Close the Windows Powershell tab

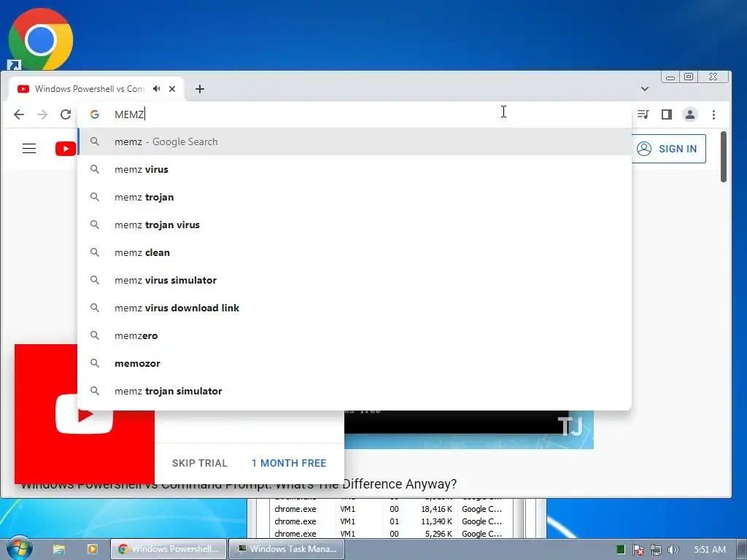pyautogui.click(x=172, y=88)
